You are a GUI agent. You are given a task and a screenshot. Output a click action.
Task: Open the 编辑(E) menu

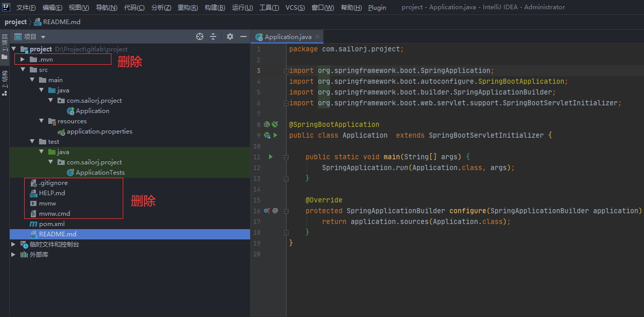point(52,7)
